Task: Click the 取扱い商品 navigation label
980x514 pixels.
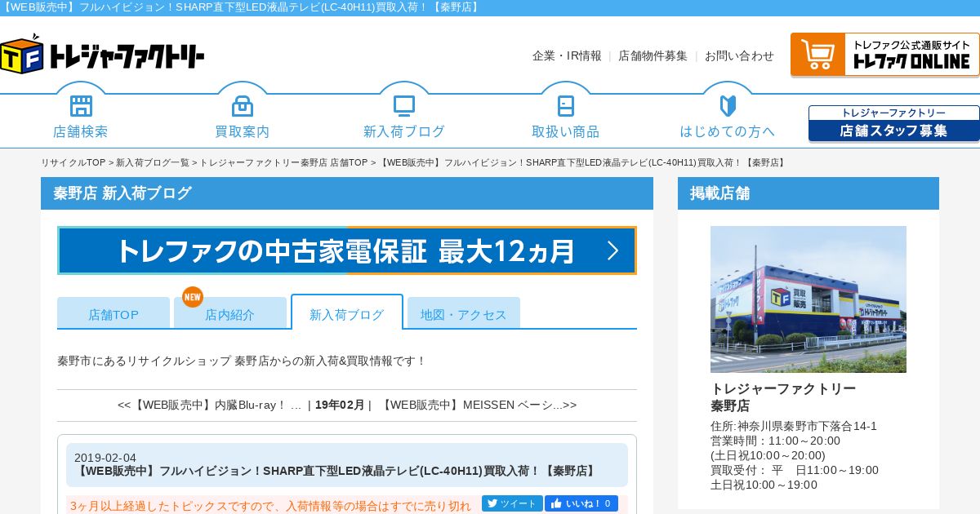Action: tap(566, 131)
